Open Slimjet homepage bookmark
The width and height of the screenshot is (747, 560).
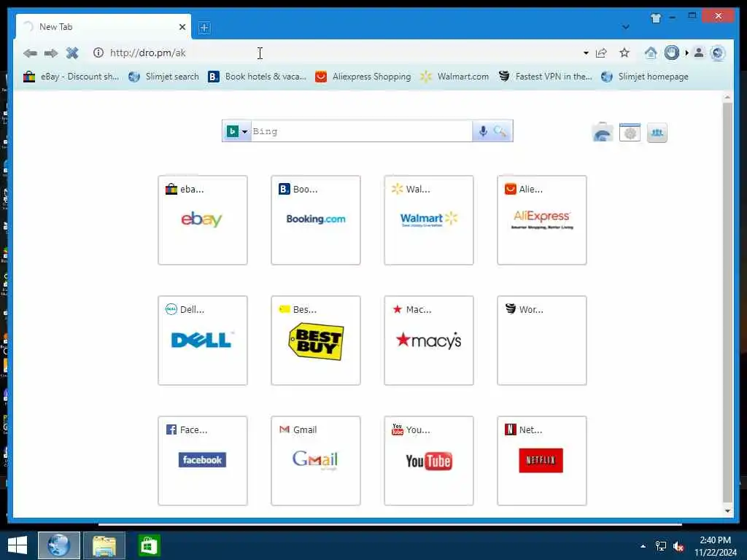point(645,77)
